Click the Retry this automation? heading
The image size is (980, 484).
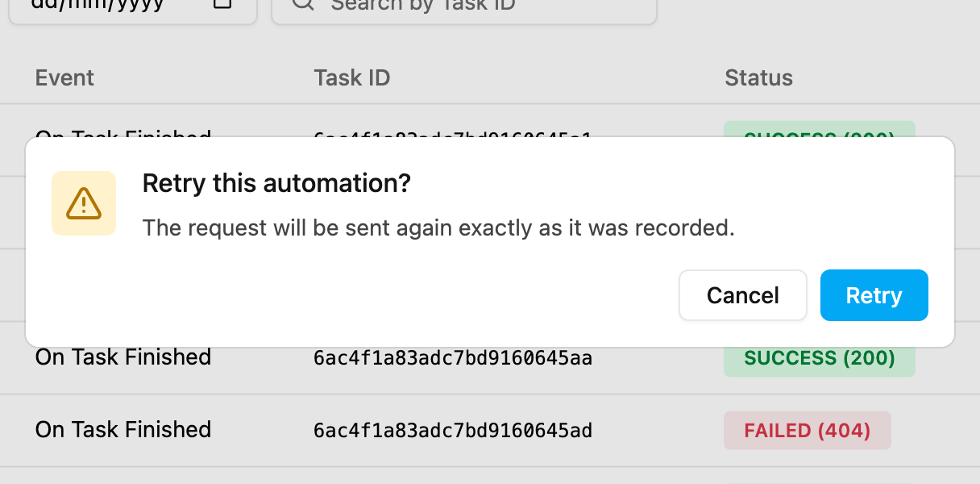click(x=276, y=184)
